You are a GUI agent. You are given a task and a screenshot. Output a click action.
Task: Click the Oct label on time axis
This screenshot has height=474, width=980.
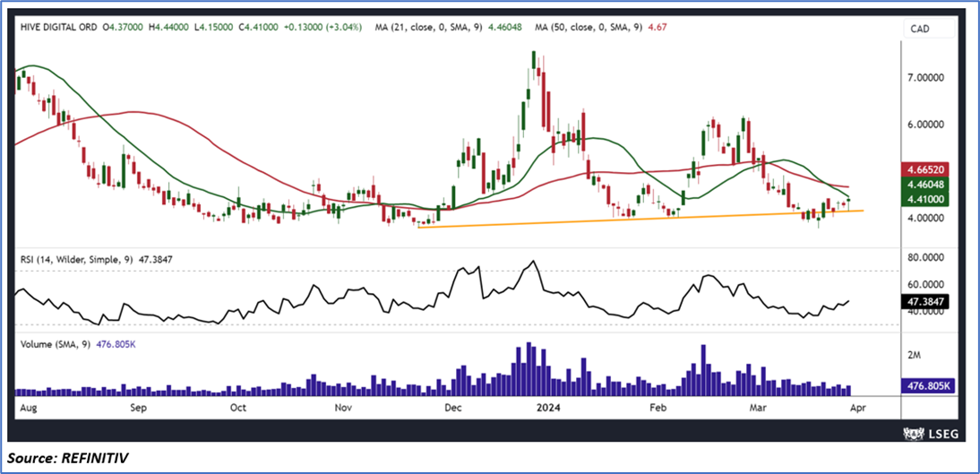(238, 408)
